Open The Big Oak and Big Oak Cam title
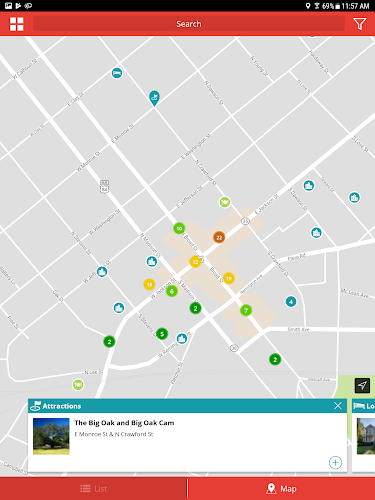This screenshot has height=500, width=375. 124,423
